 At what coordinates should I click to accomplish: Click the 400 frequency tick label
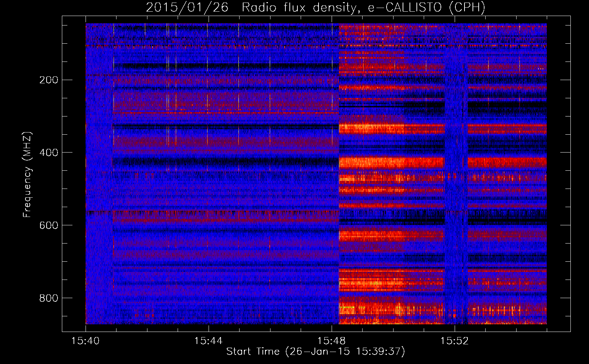[x=48, y=153]
